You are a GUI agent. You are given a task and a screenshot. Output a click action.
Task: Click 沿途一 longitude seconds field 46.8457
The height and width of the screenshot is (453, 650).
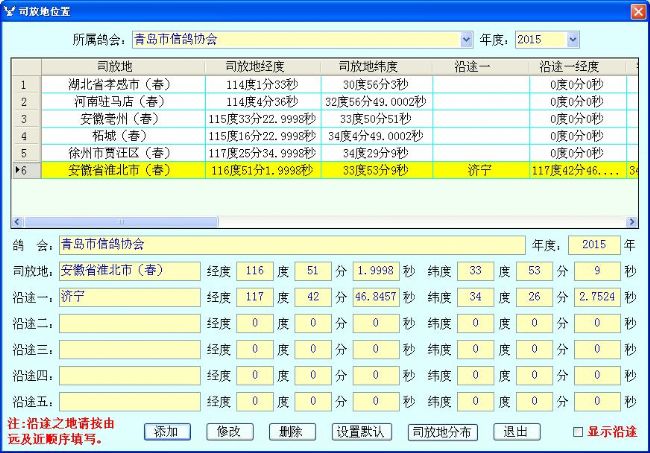[x=376, y=297]
